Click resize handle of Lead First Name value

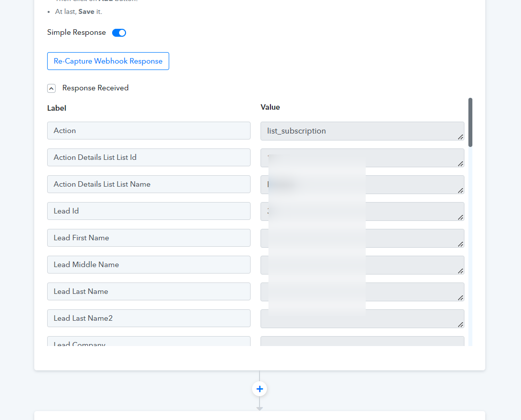(460, 244)
